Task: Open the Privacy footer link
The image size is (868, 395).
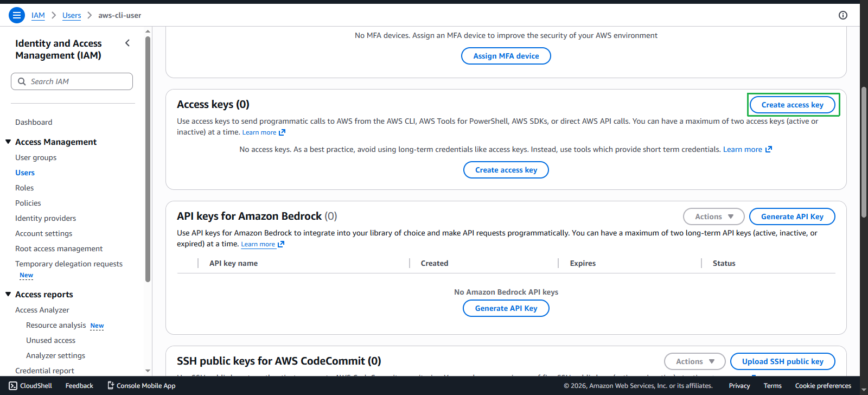Action: [x=739, y=386]
